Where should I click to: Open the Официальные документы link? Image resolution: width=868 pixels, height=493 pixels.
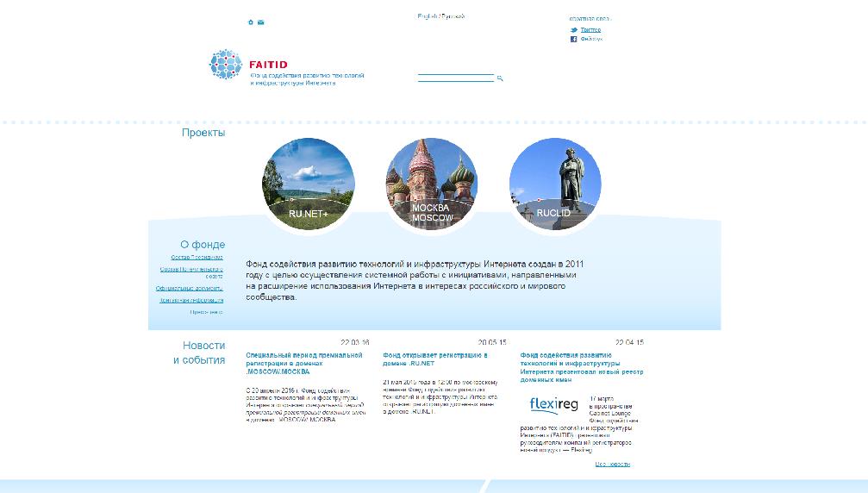(x=190, y=288)
